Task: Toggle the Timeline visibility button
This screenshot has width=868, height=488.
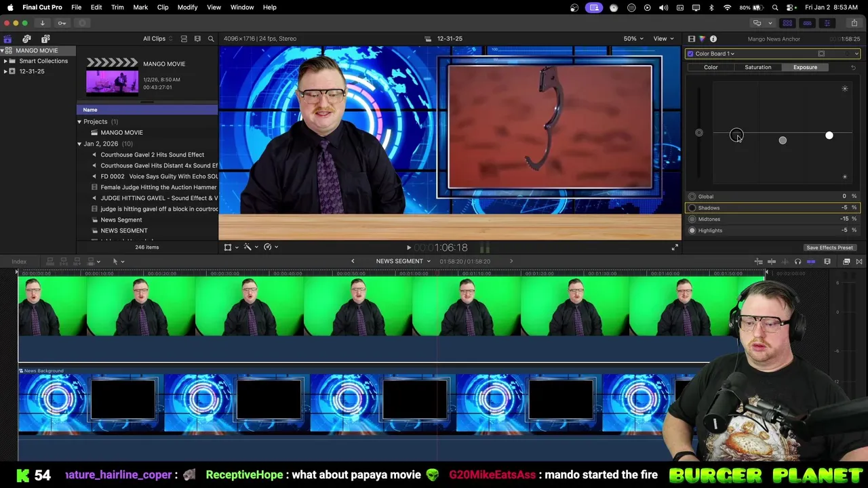Action: (x=807, y=23)
